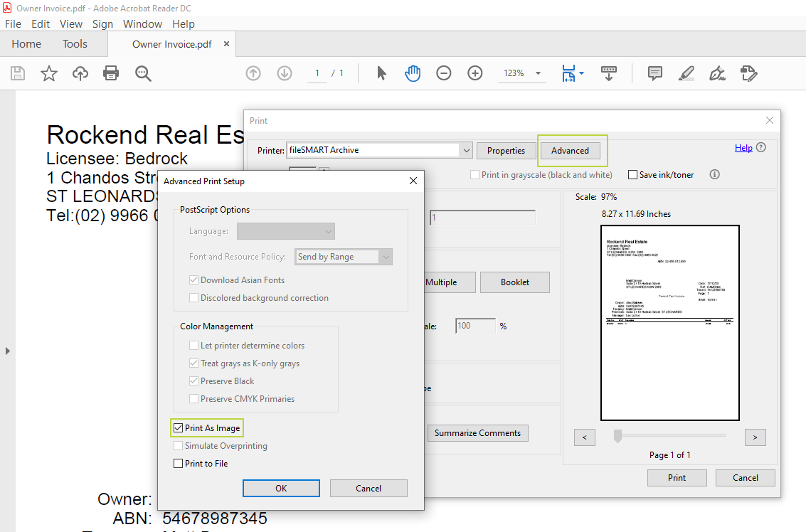The width and height of the screenshot is (806, 532).
Task: Select the highlighter pen tool
Action: [x=686, y=73]
